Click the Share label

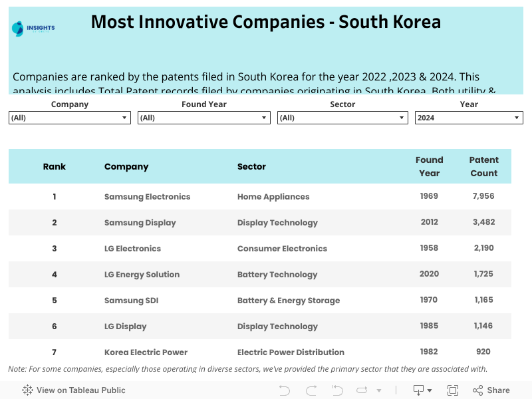point(498,390)
